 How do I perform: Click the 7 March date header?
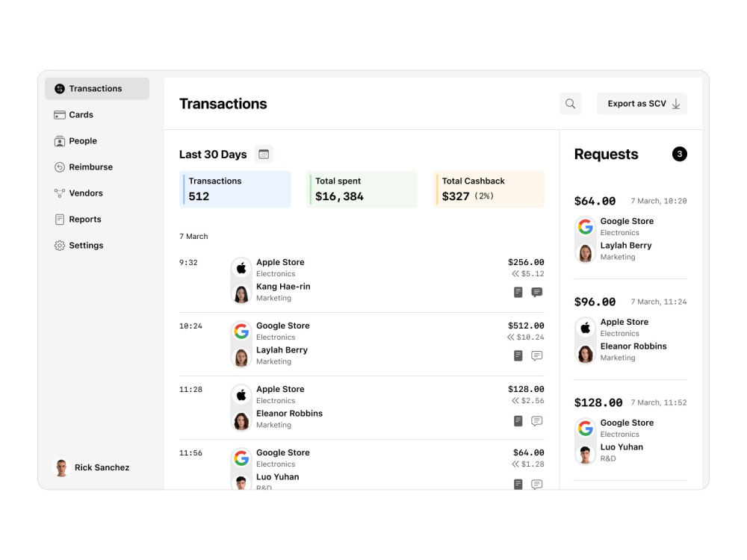pos(193,236)
